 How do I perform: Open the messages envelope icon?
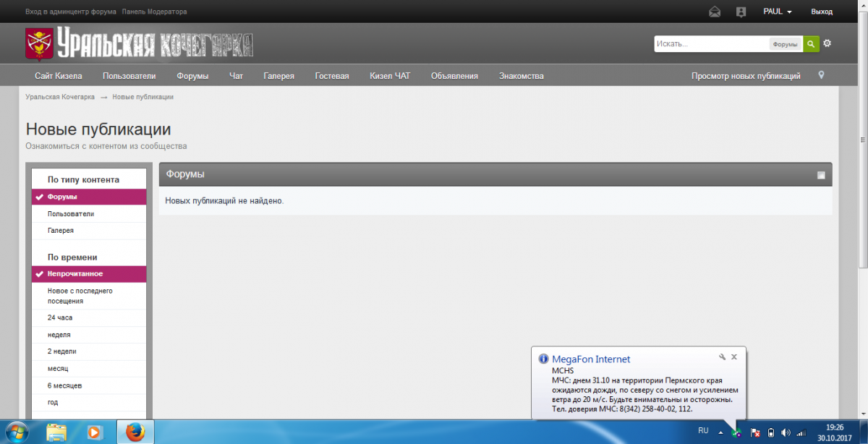click(x=715, y=12)
